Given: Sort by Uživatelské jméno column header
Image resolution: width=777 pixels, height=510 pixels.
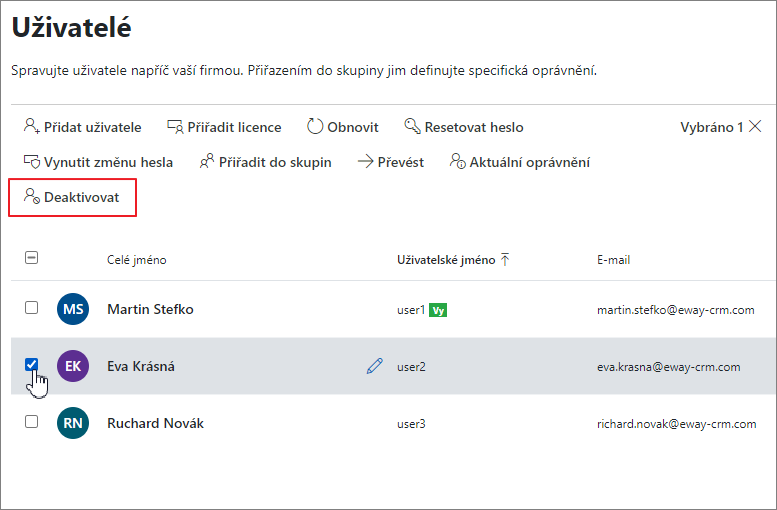Looking at the screenshot, I should coord(453,260).
